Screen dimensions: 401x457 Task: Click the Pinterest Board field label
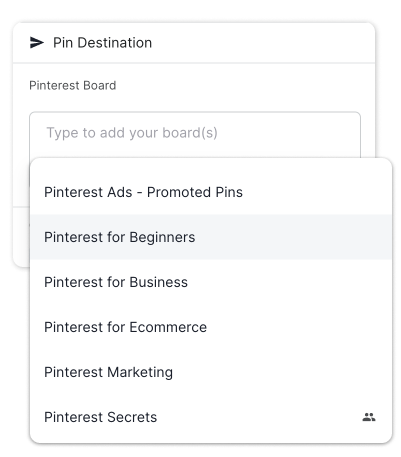tap(73, 86)
